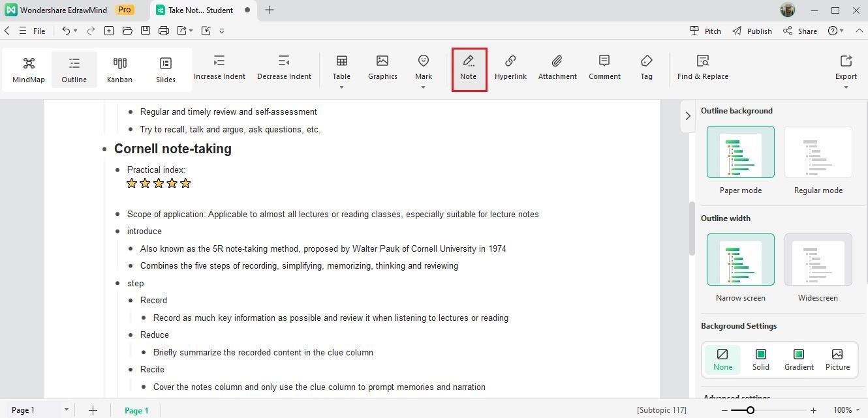Click the Save icon in quick toolbar
This screenshot has width=868, height=418.
pos(146,31)
